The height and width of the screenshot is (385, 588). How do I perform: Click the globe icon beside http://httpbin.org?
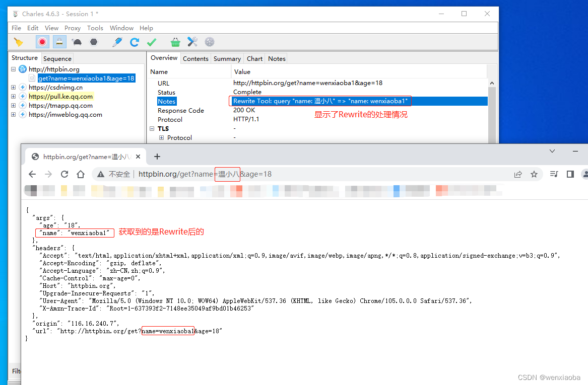click(23, 69)
